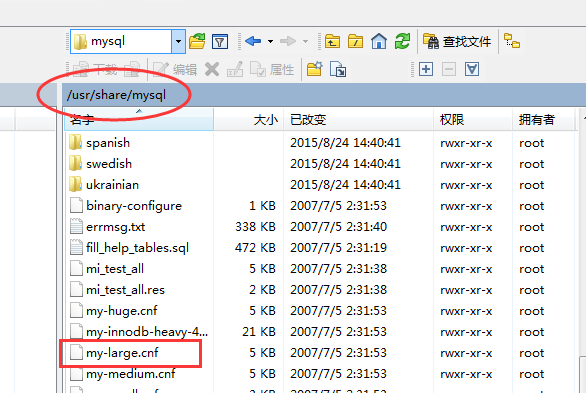This screenshot has width=586, height=393.
Task: Click the rename icon
Action: [x=235, y=69]
